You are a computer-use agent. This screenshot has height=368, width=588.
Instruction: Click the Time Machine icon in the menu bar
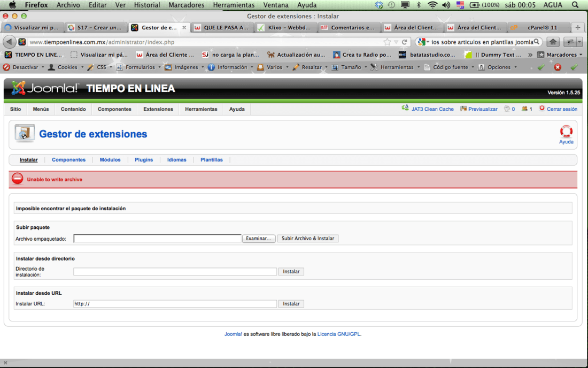(x=391, y=5)
